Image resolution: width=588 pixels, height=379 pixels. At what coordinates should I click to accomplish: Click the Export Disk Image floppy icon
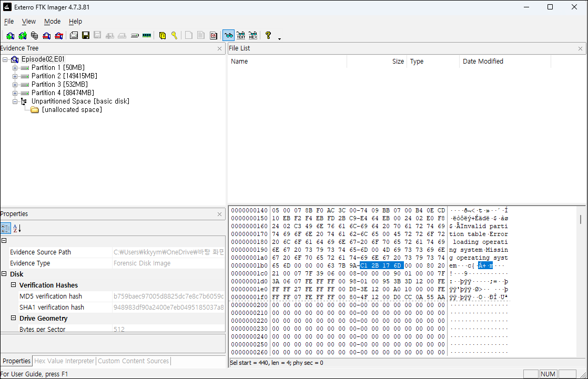pos(86,36)
